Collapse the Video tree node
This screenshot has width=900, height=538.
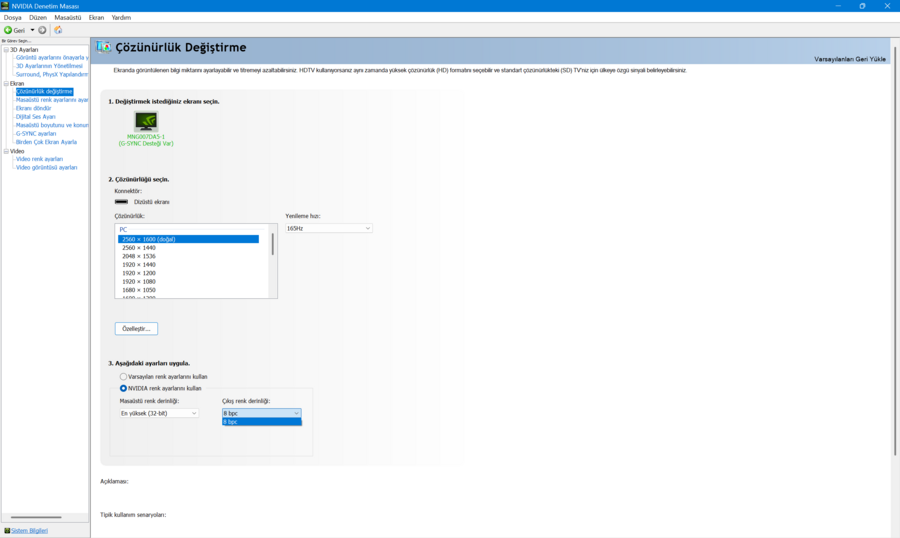pyautogui.click(x=6, y=152)
